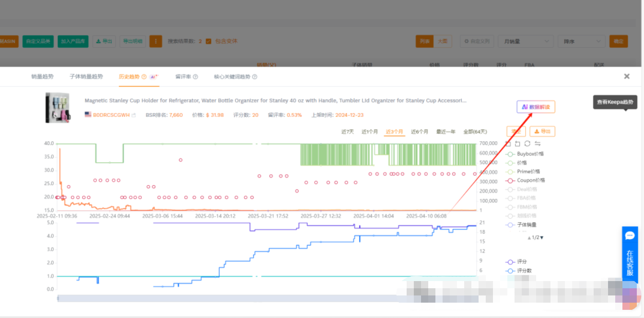Select the 全部(64天) time range
The height and width of the screenshot is (318, 644).
coord(475,132)
